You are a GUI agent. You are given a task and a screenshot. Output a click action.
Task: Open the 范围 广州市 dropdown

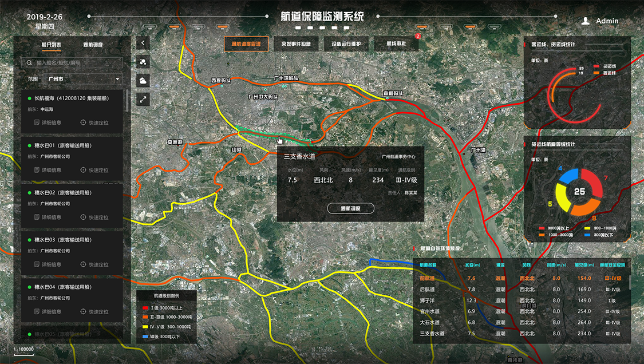tap(80, 79)
